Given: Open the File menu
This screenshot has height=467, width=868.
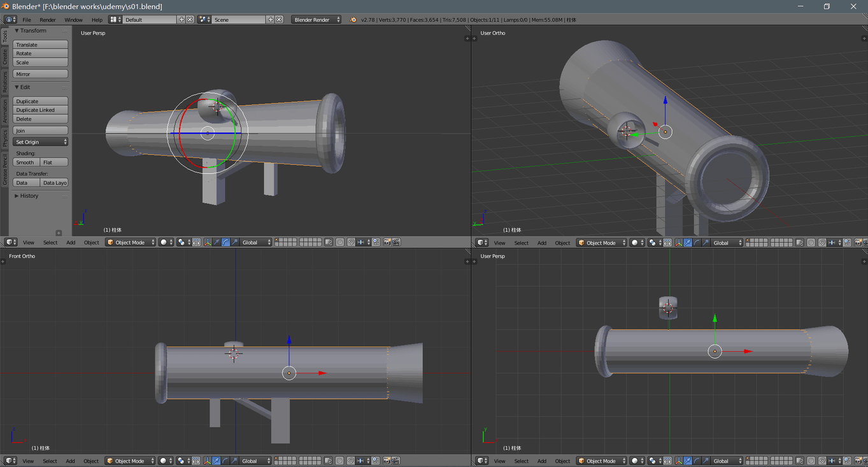Looking at the screenshot, I should (27, 20).
